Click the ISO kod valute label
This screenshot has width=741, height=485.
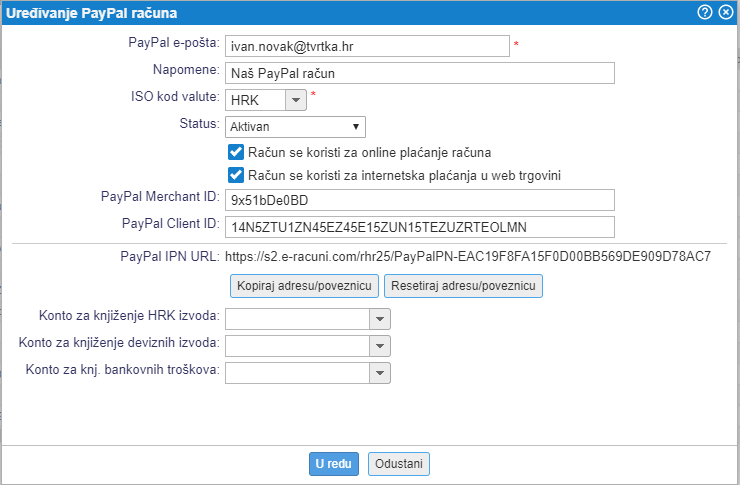(x=175, y=96)
